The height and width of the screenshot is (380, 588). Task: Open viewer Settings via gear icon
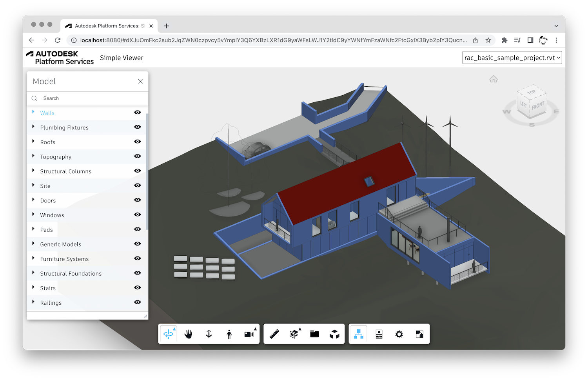tap(399, 334)
